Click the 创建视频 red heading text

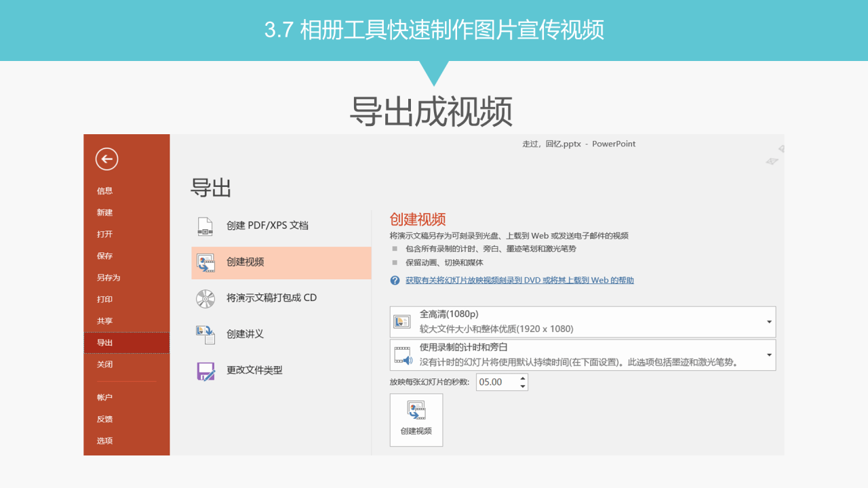(418, 220)
